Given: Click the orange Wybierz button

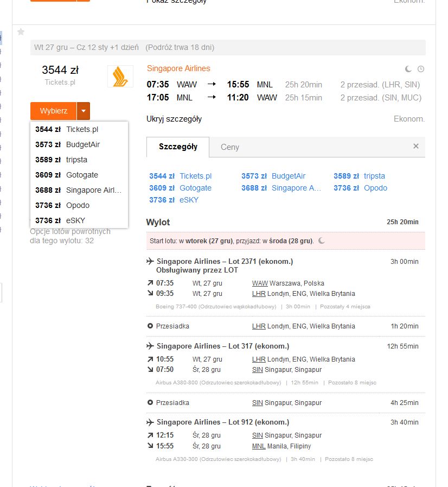Looking at the screenshot, I should click(53, 111).
